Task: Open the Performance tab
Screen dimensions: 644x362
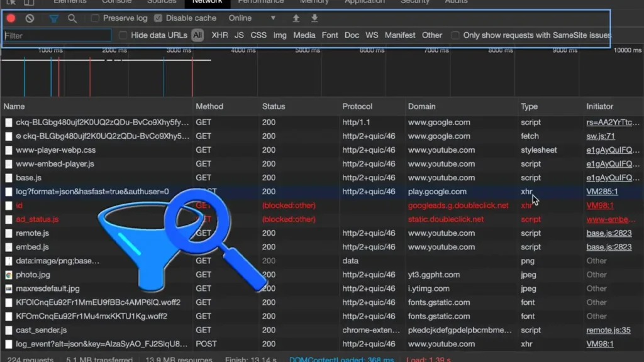Action: click(261, 2)
